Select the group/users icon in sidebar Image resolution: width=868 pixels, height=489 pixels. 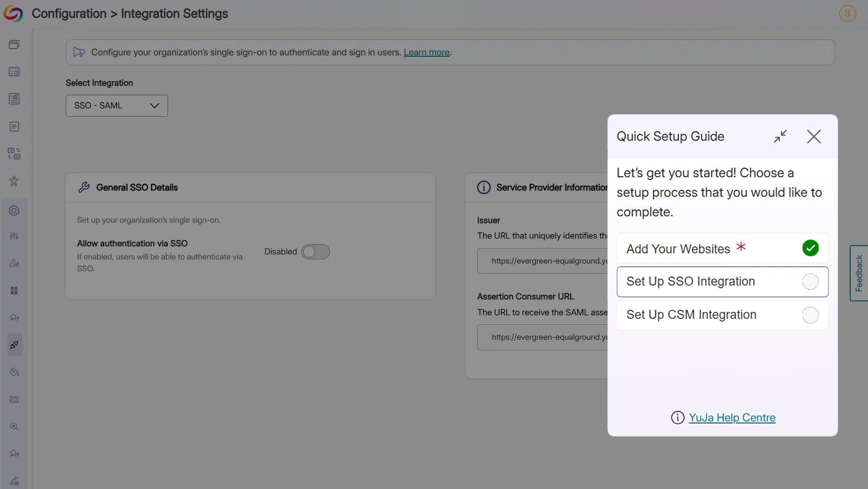(x=14, y=289)
